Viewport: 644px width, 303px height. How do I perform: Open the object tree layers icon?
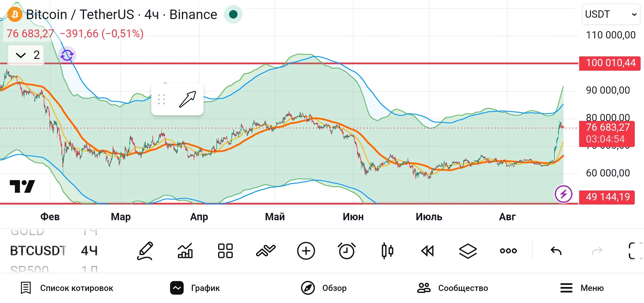point(468,251)
